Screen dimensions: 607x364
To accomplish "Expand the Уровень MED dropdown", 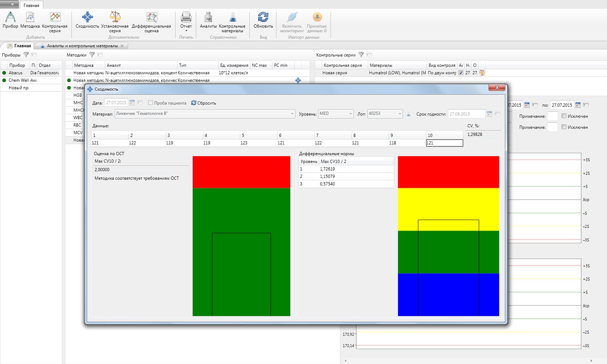I will click(350, 114).
